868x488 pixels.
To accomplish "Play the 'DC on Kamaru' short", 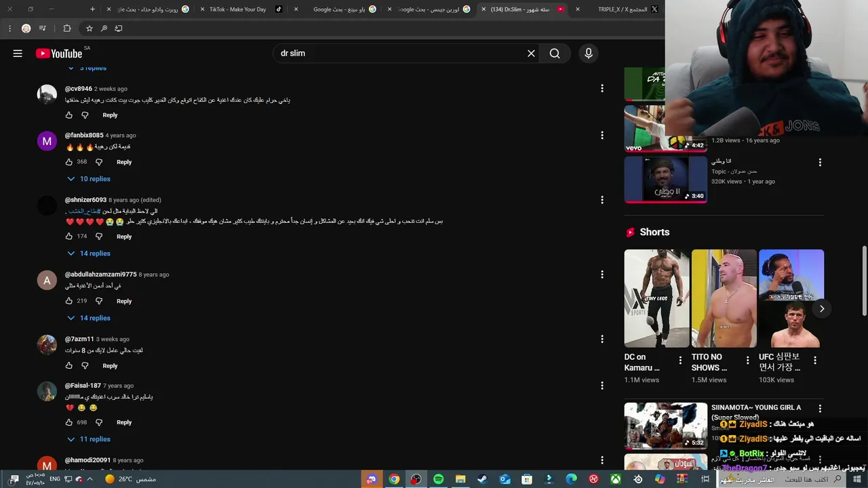I will click(x=656, y=298).
